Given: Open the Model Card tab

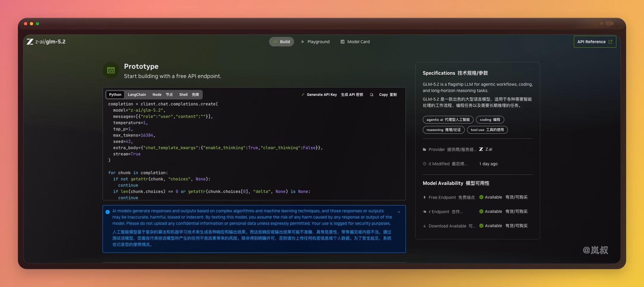Looking at the screenshot, I should [x=355, y=42].
